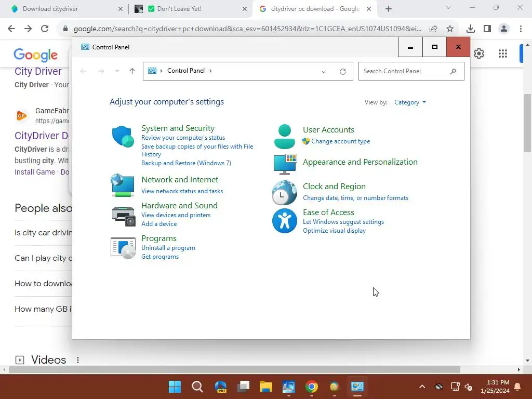Open System and Security link
532x399 pixels.
(178, 128)
